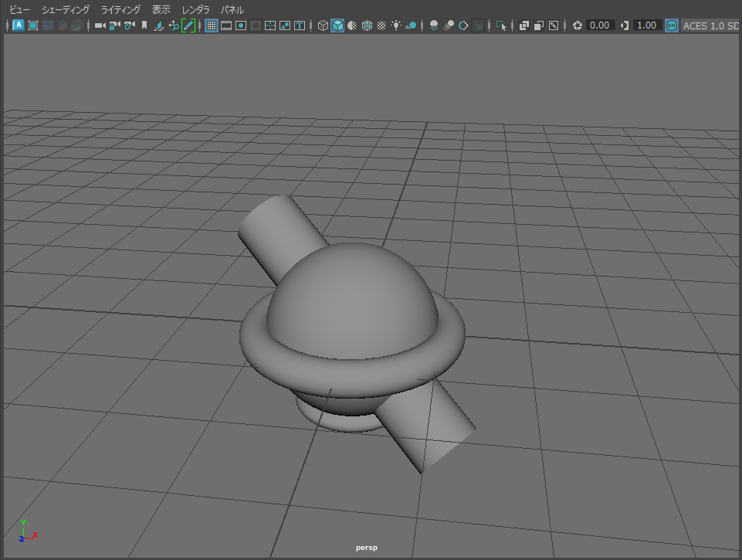Click the X-Ray Joints icon
The height and width of the screenshot is (560, 742).
tap(554, 25)
